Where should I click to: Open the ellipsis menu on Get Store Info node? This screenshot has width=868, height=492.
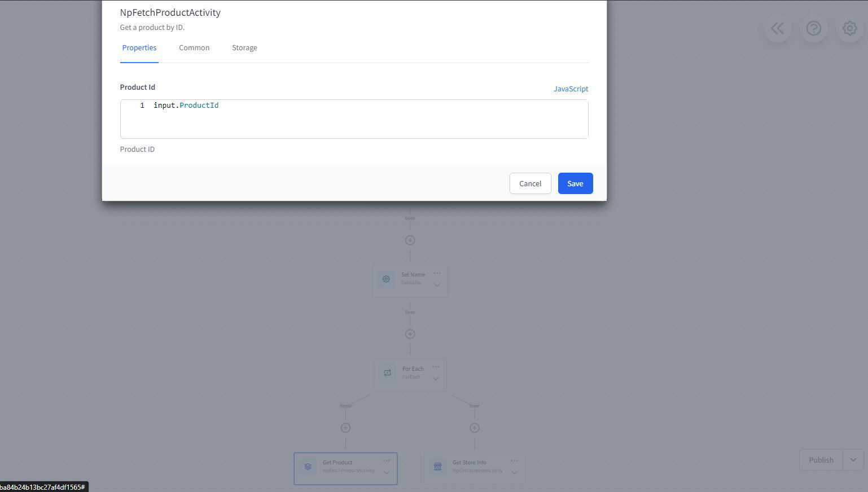pyautogui.click(x=514, y=460)
